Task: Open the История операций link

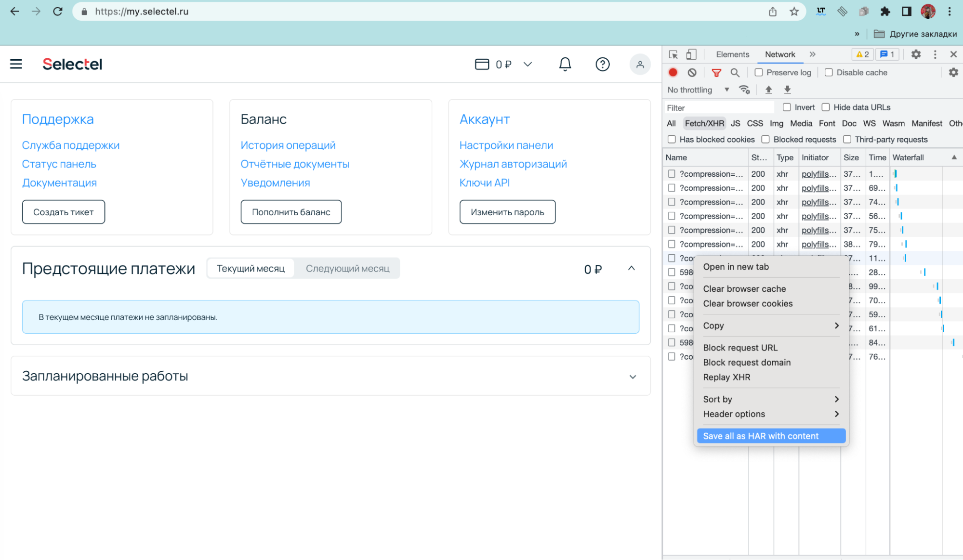Action: tap(288, 145)
